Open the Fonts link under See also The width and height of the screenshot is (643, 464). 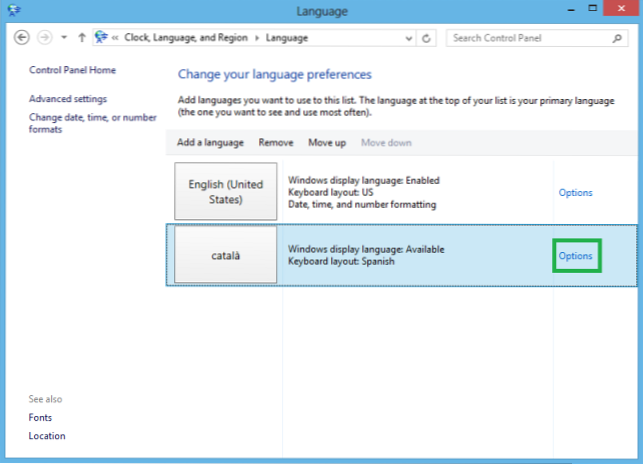coord(40,417)
